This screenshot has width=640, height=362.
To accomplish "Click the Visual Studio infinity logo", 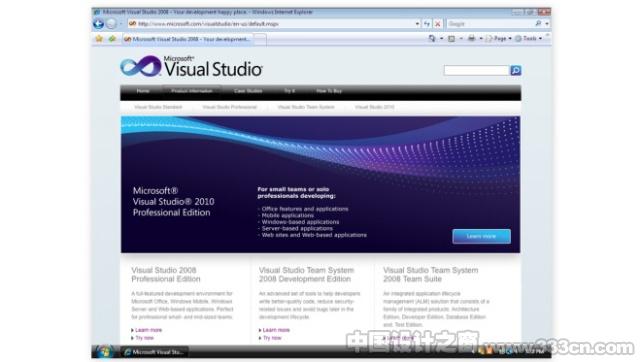I will pos(141,66).
